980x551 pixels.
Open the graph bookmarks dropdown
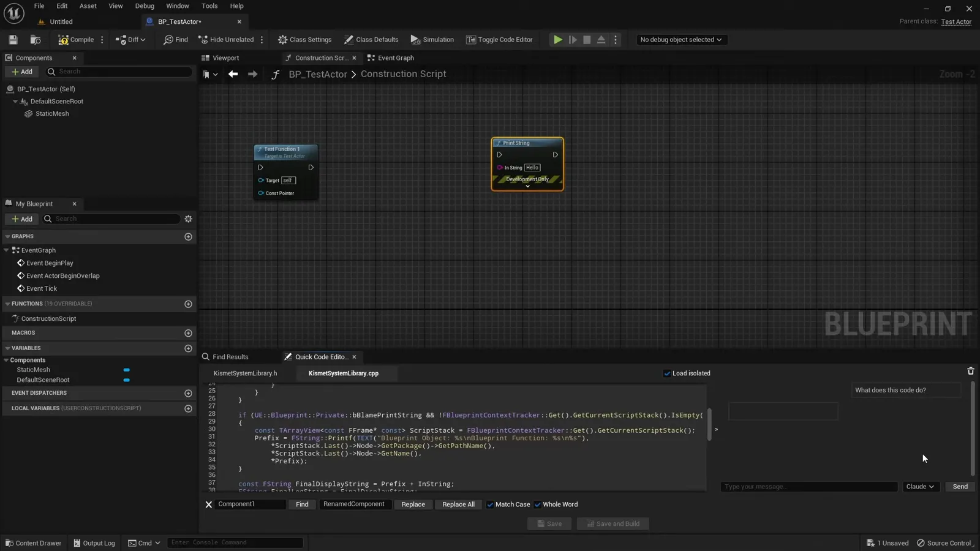[x=210, y=75]
